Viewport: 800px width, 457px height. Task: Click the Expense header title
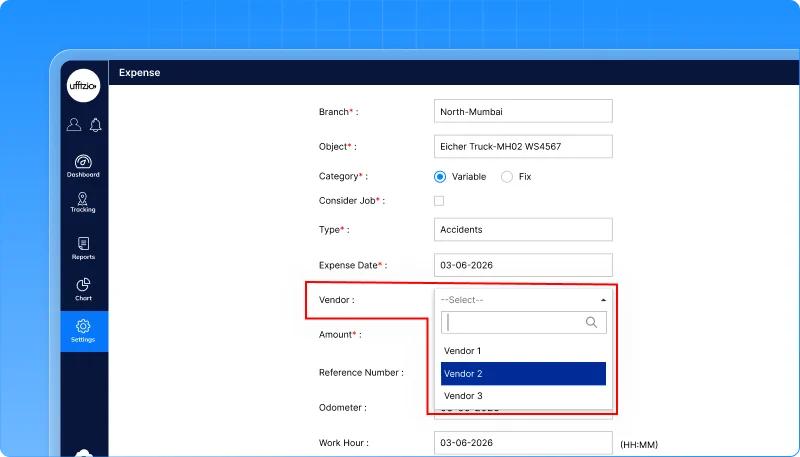coord(139,72)
